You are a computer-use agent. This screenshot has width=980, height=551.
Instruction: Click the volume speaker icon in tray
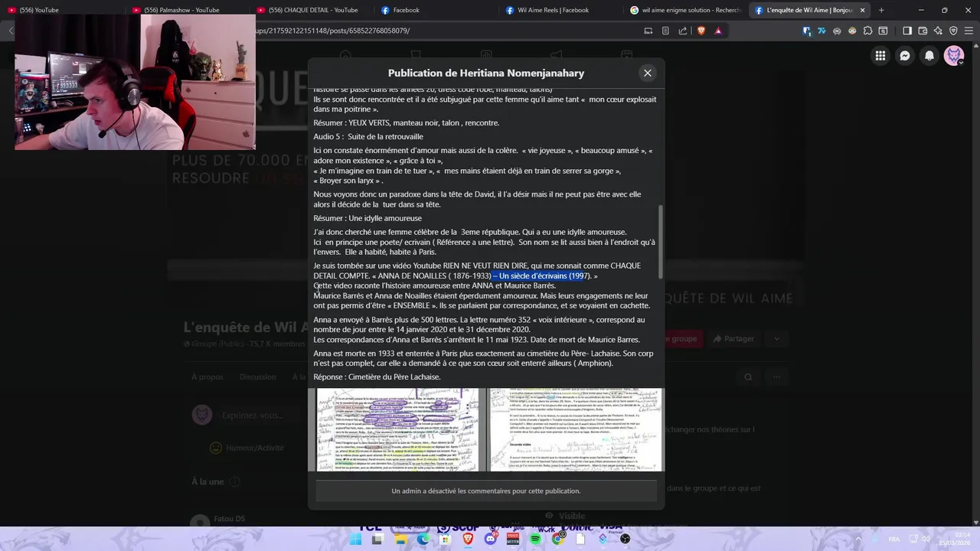coord(926,539)
